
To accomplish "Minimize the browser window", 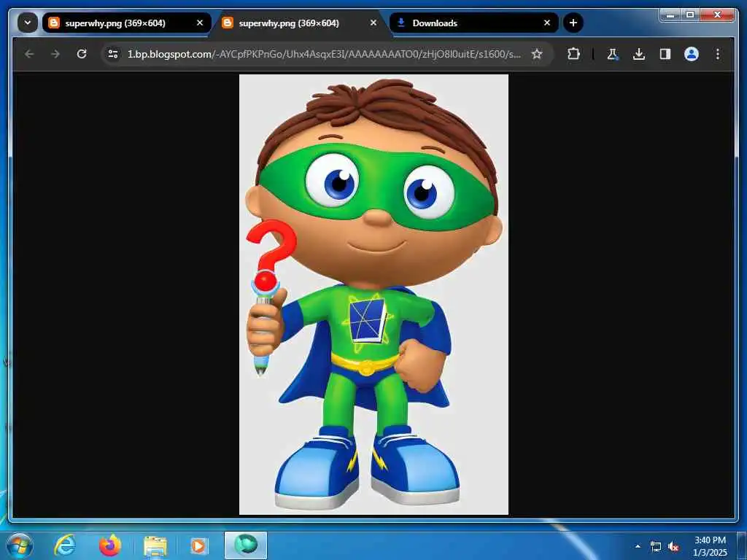I will pyautogui.click(x=670, y=15).
